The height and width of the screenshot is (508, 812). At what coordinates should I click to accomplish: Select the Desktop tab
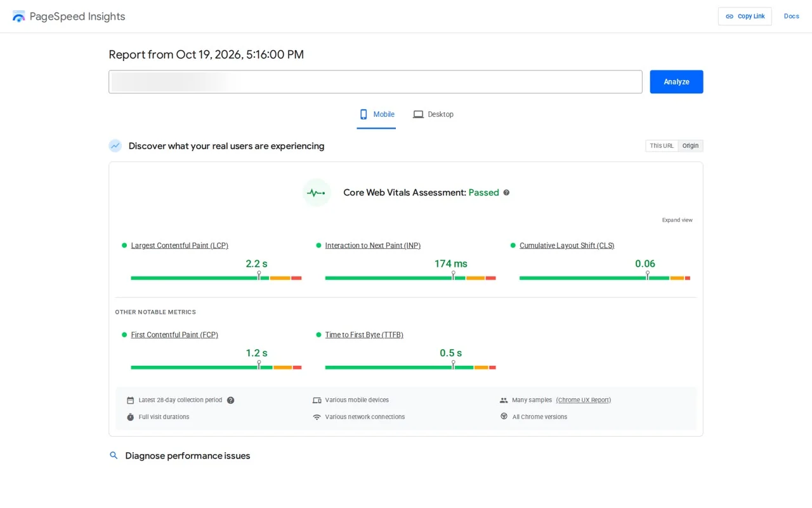click(x=433, y=115)
